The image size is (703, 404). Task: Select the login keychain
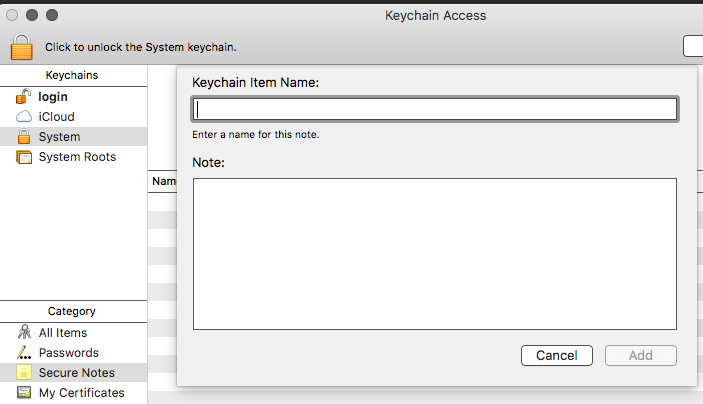(53, 97)
